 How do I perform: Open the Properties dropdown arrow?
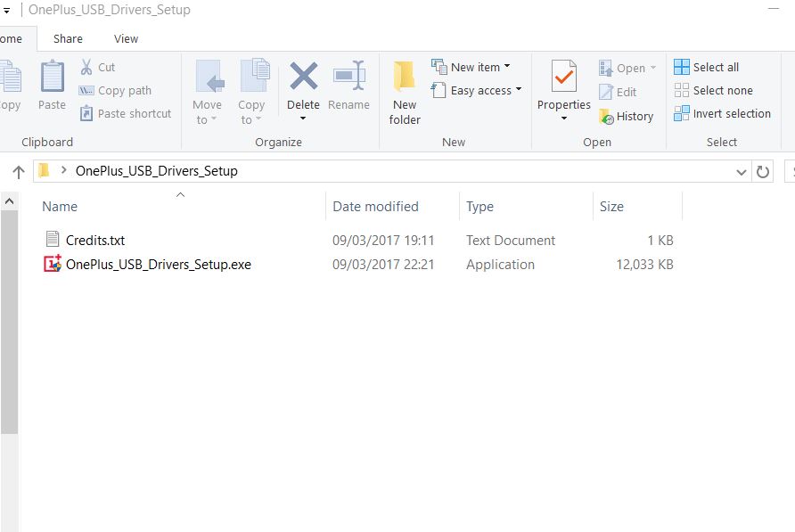tap(564, 119)
